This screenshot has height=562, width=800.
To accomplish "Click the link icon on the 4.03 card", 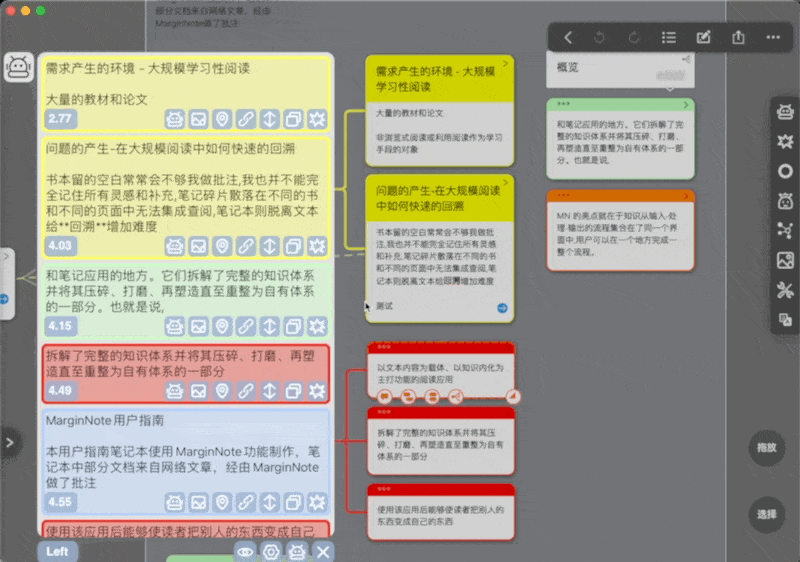I will 246,246.
